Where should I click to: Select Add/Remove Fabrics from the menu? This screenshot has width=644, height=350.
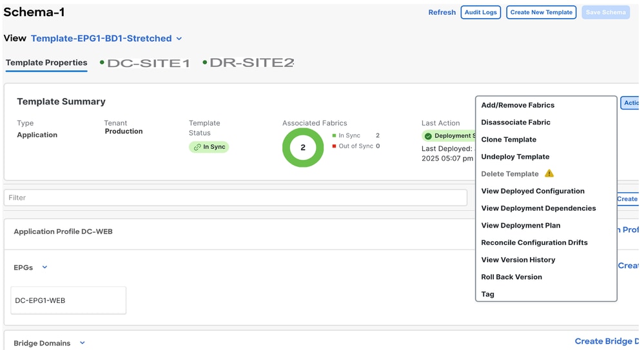pyautogui.click(x=518, y=105)
